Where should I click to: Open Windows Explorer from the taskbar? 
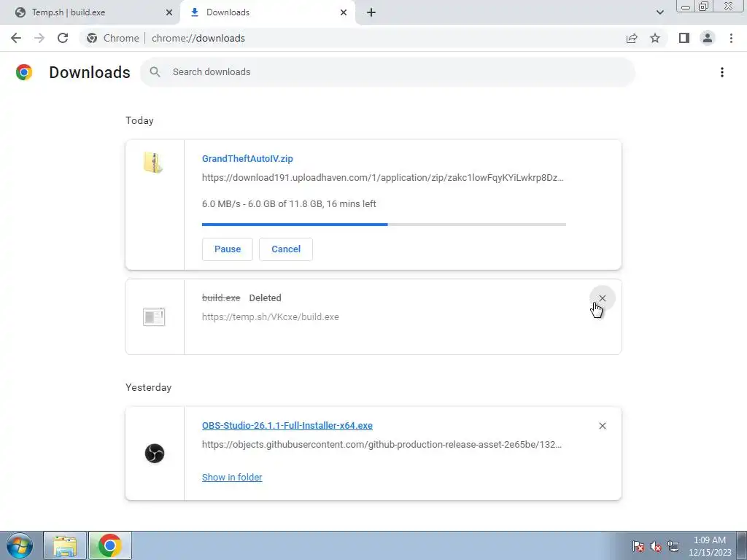pos(65,545)
